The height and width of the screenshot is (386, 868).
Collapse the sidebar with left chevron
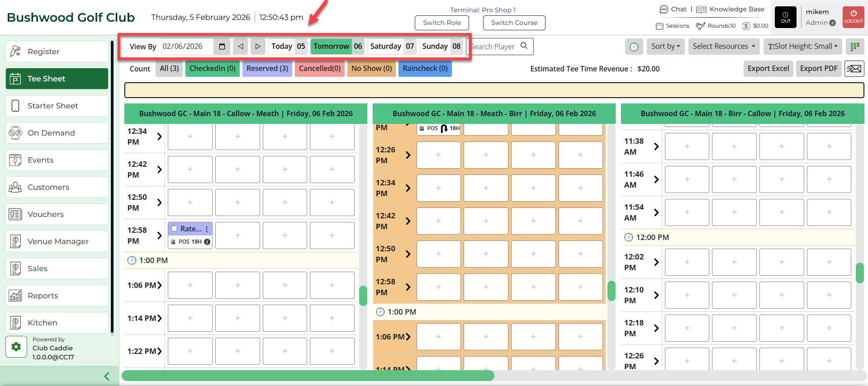coord(107,376)
